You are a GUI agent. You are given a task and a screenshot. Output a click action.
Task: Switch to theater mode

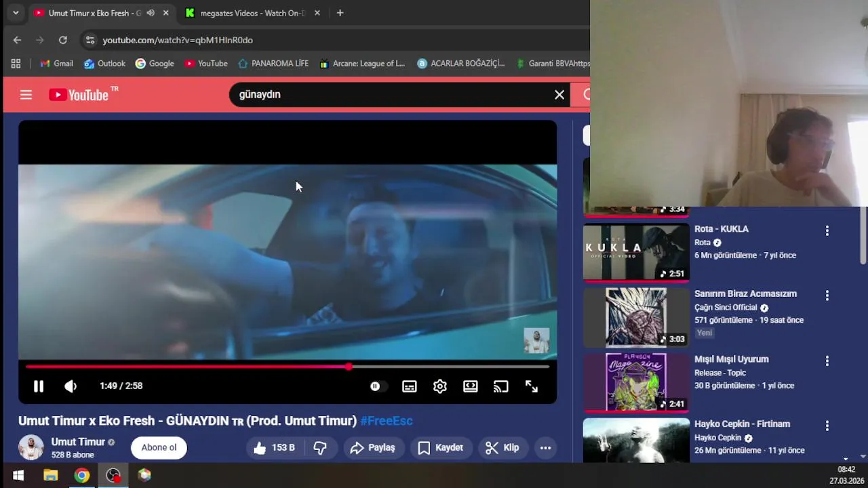pyautogui.click(x=471, y=386)
